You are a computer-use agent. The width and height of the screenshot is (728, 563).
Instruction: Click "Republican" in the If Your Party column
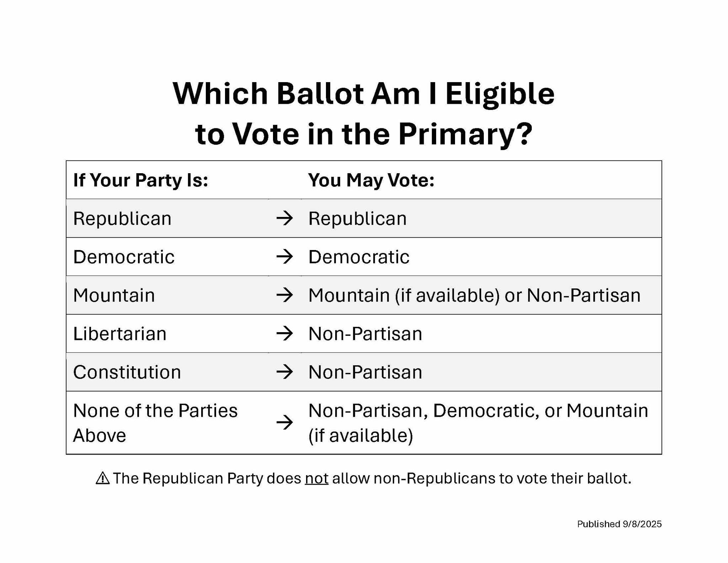pyautogui.click(x=122, y=218)
